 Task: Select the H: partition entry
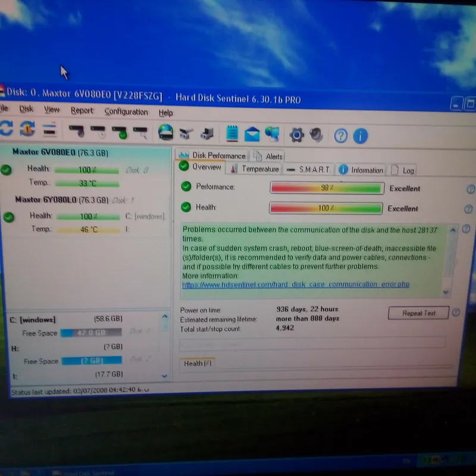67,347
